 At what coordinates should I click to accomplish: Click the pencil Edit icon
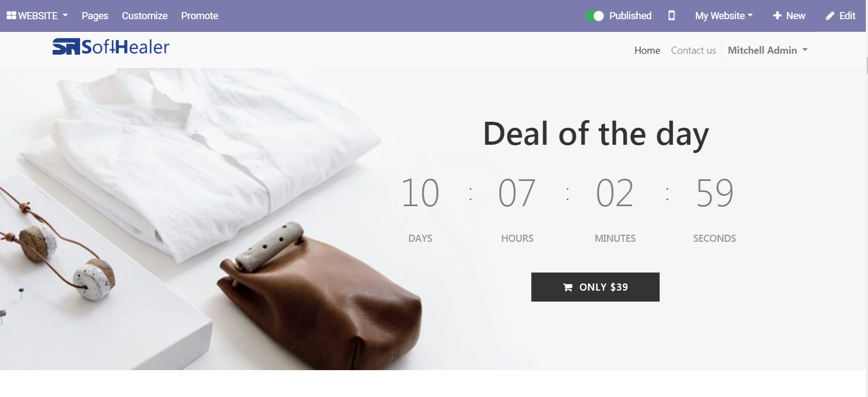[x=830, y=16]
